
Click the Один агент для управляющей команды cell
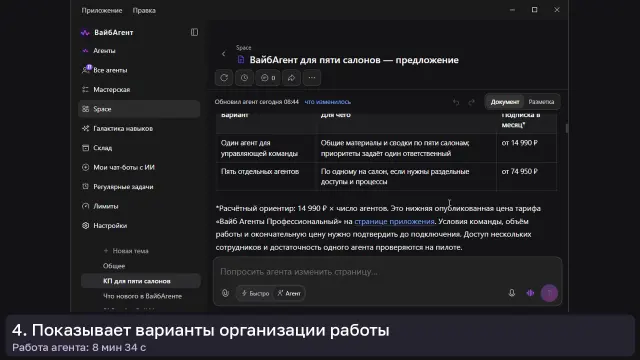click(x=266, y=148)
